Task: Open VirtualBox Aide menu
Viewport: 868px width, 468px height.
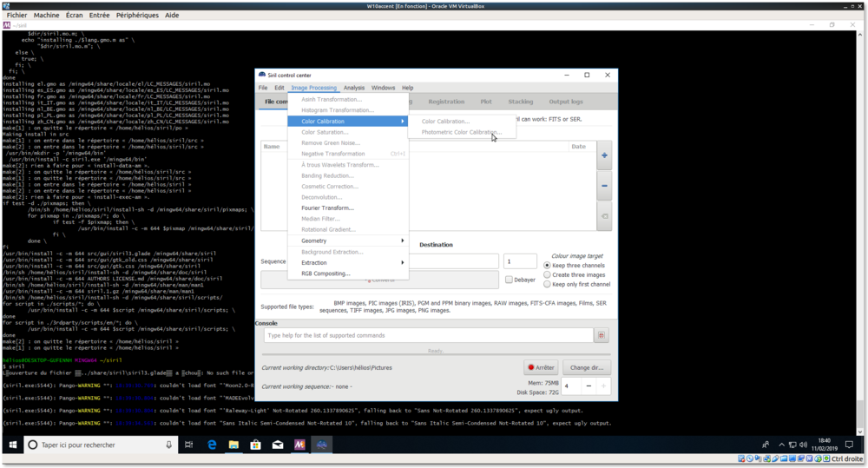Action: [x=172, y=15]
